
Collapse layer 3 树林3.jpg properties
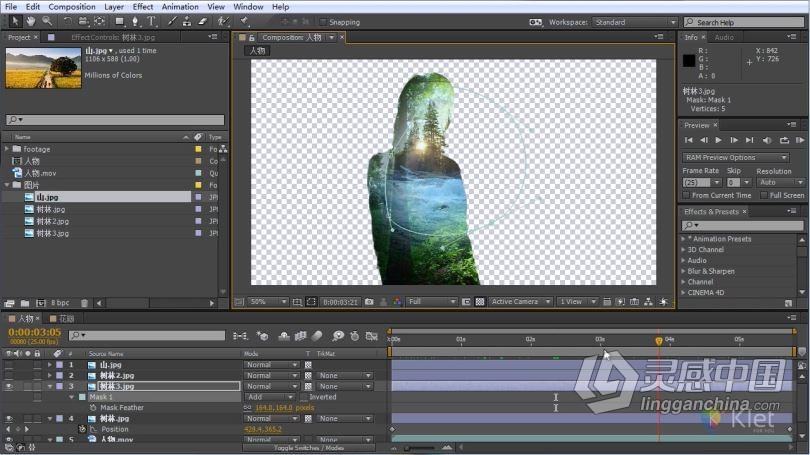[50, 386]
